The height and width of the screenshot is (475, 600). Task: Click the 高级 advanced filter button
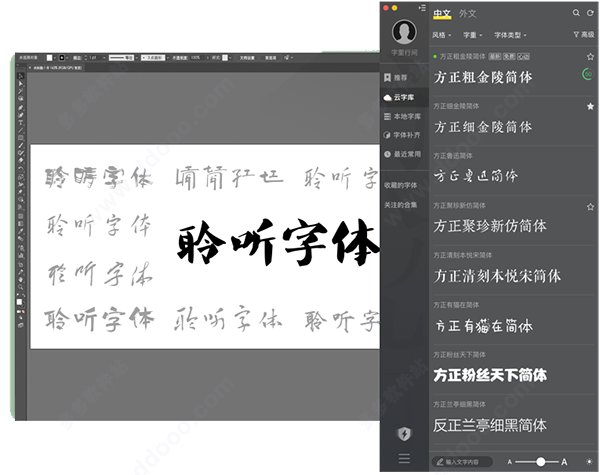pyautogui.click(x=584, y=35)
